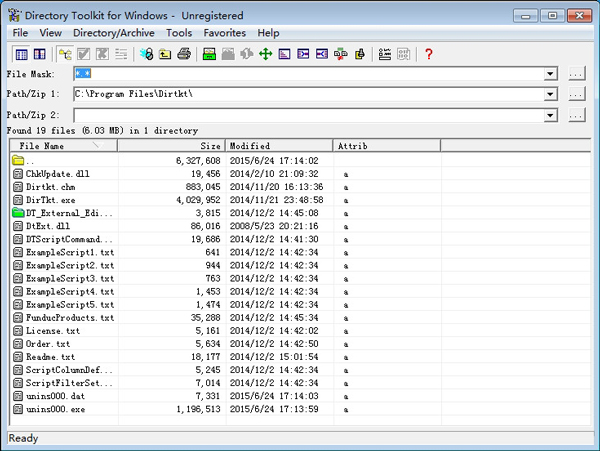
Task: Click the red question mark help icon
Action: click(x=429, y=54)
